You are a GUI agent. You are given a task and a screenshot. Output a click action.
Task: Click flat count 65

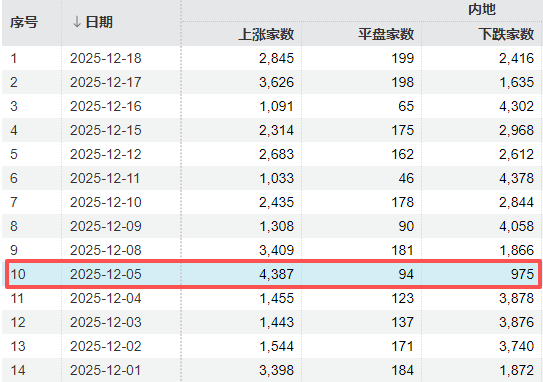[x=406, y=106]
